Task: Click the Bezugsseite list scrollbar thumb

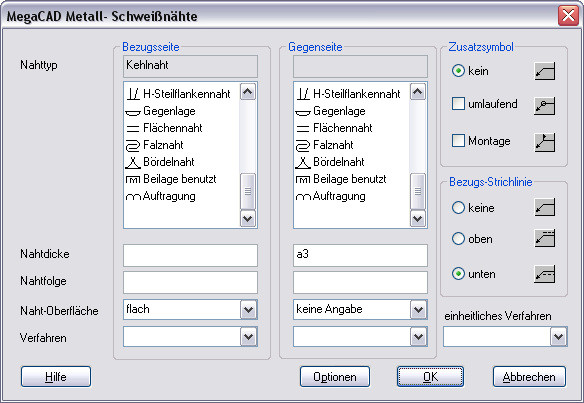Action: [248, 191]
